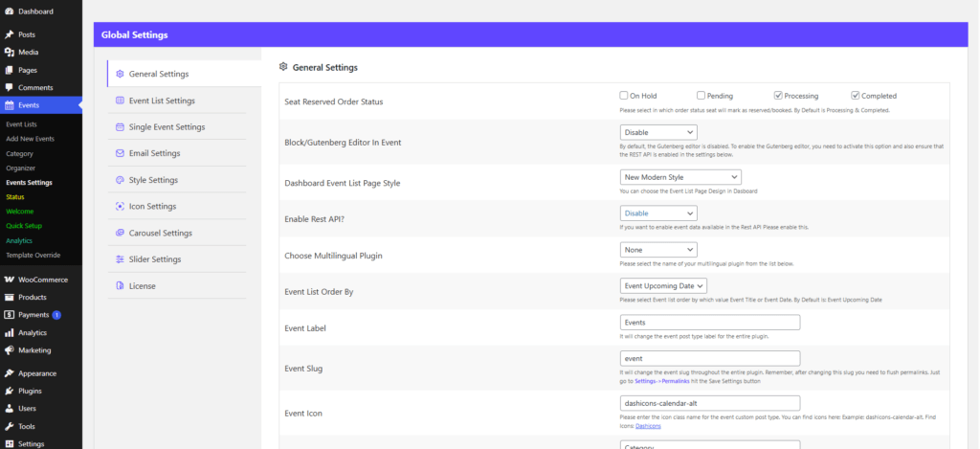Viewport: 980px width, 449px height.
Task: Click the WooCommerce logo icon
Action: point(9,280)
